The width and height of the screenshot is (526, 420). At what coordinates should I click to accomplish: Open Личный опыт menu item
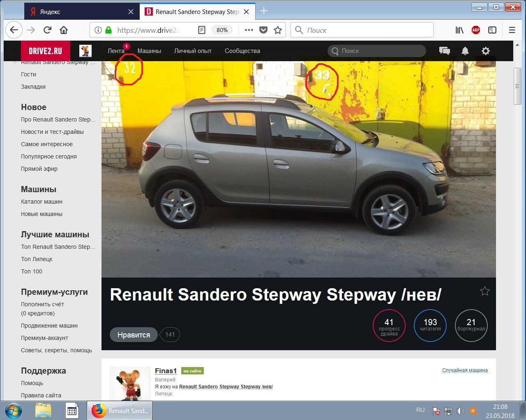click(x=193, y=51)
